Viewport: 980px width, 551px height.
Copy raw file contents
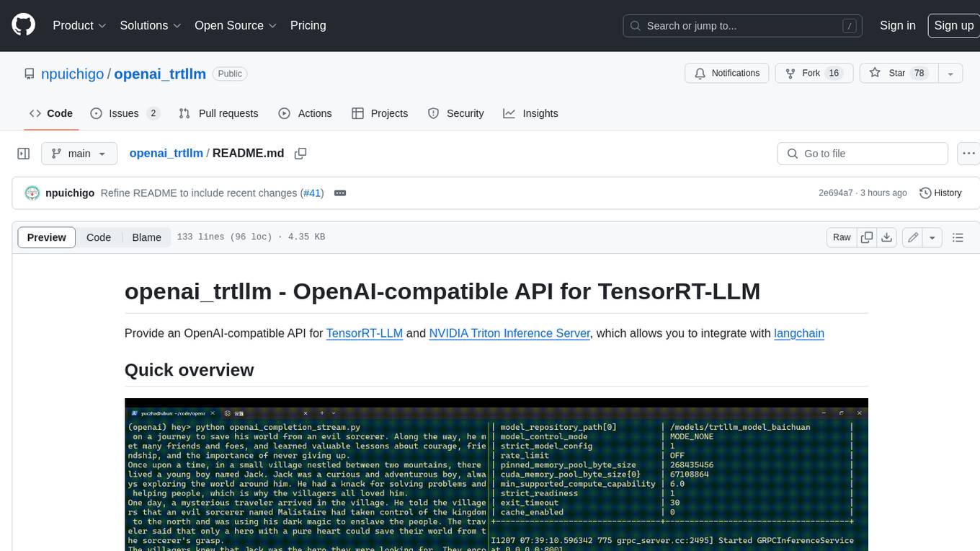pyautogui.click(x=867, y=237)
